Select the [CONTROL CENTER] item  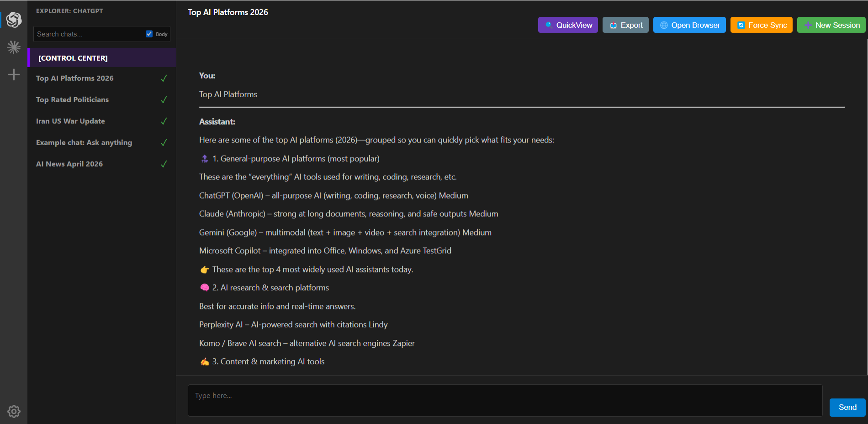[x=73, y=58]
